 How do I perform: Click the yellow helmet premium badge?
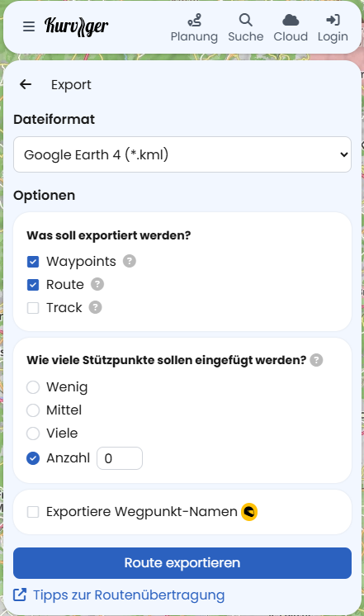pyautogui.click(x=249, y=512)
